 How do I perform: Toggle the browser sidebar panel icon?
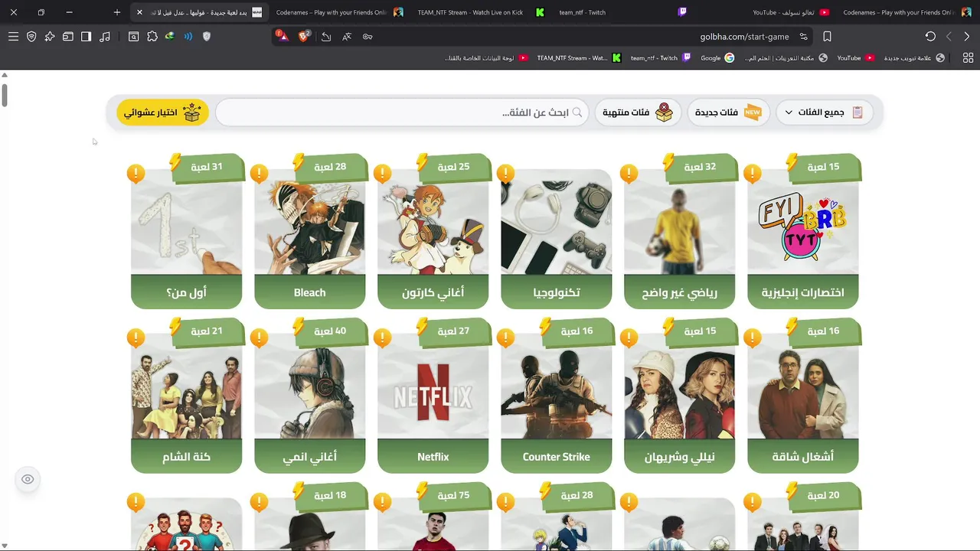87,37
